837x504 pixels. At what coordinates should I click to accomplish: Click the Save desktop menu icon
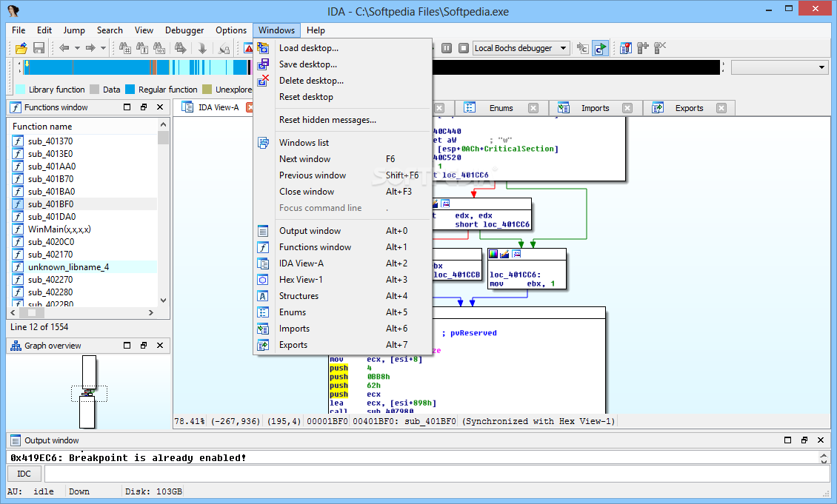(x=263, y=64)
